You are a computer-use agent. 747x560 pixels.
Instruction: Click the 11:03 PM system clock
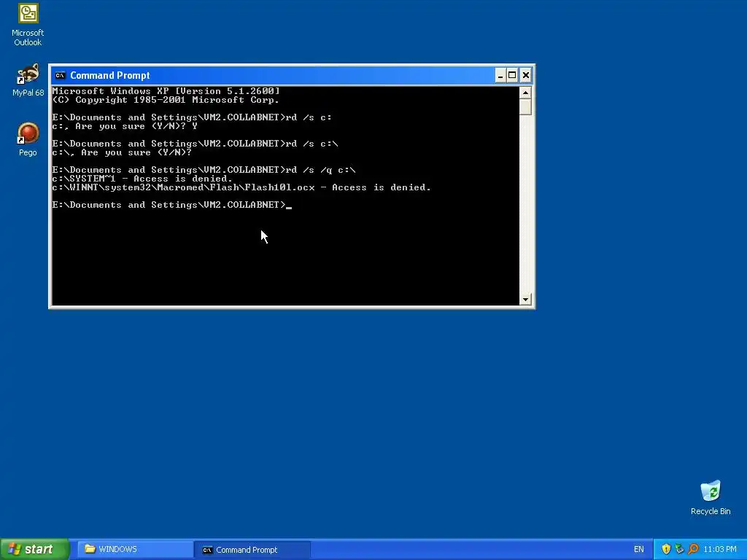point(720,549)
